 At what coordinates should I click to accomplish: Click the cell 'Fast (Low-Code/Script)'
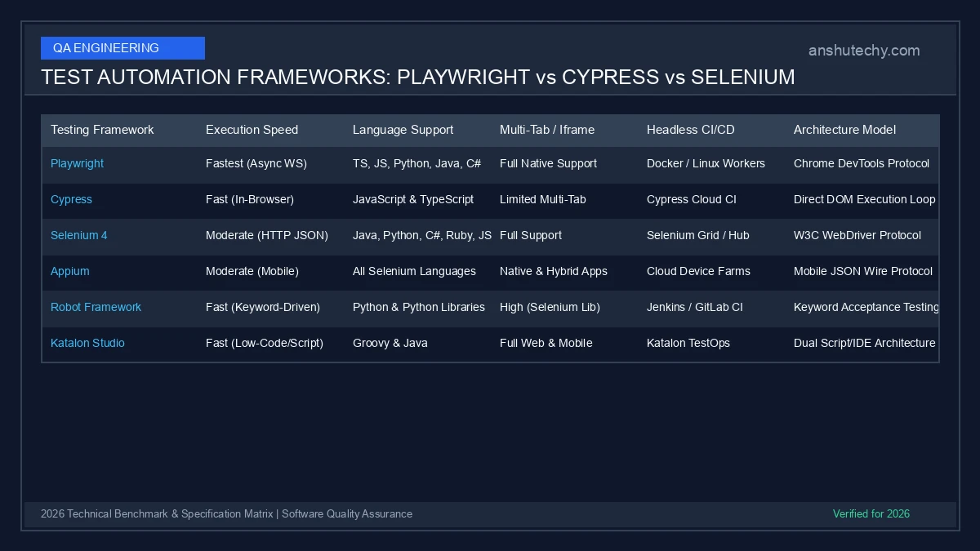[x=265, y=343]
